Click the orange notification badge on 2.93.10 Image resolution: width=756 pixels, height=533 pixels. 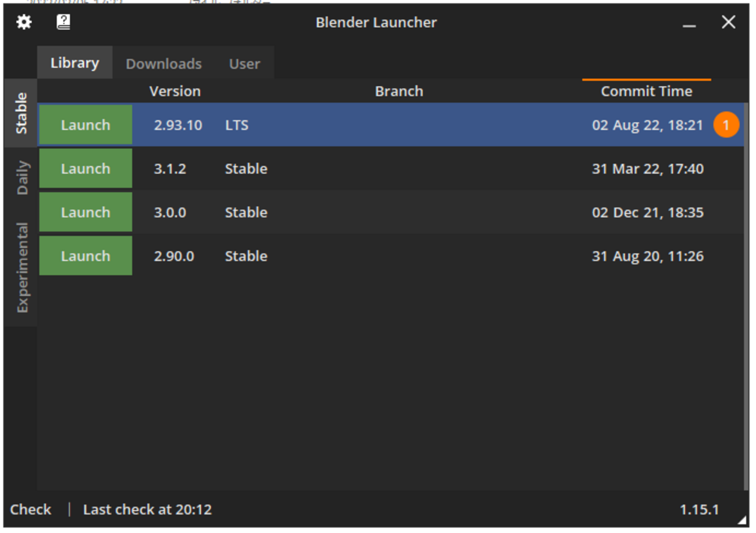(x=726, y=125)
